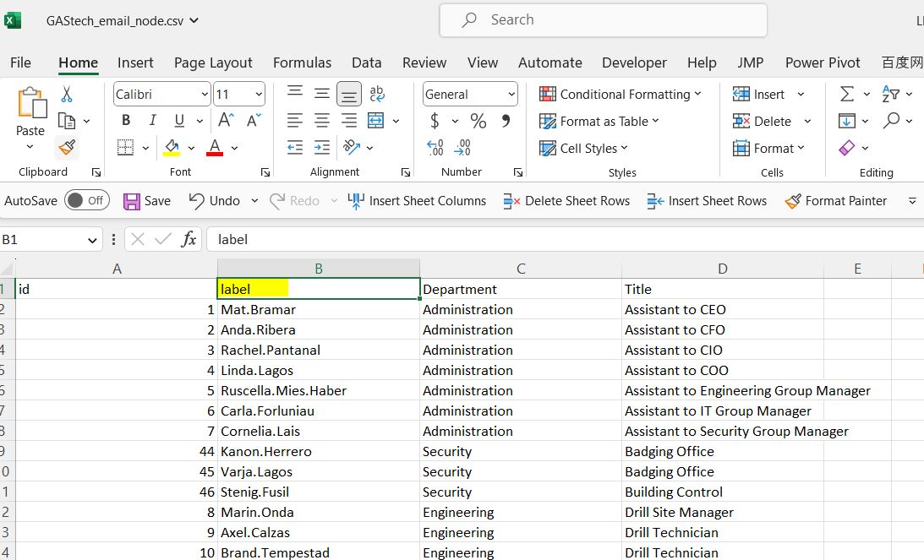Image resolution: width=924 pixels, height=560 pixels.
Task: Click the Insert Function fx icon
Action: tap(189, 239)
